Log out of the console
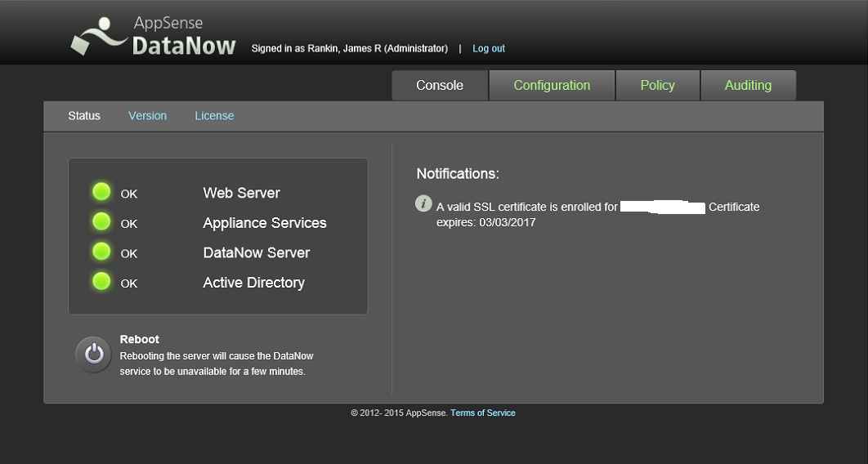 point(489,49)
